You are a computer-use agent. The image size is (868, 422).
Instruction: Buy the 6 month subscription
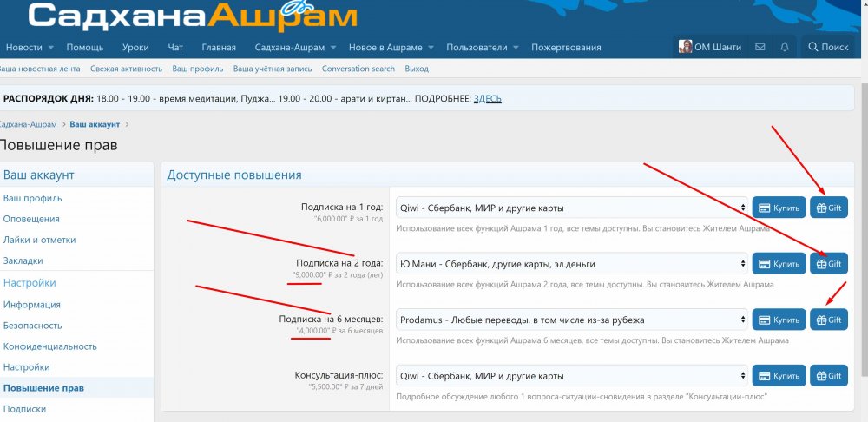(x=779, y=320)
